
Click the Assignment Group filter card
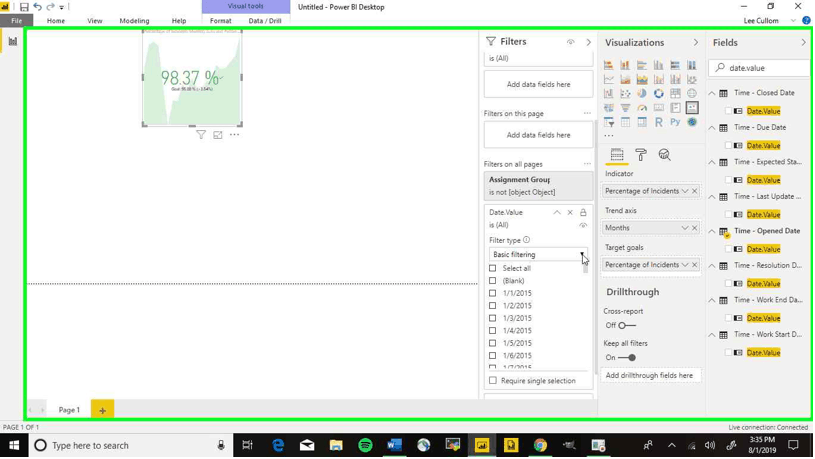point(538,186)
